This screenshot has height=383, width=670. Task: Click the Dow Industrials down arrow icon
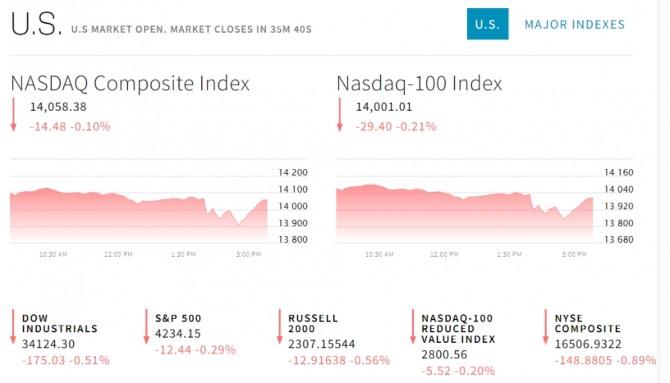tap(13, 327)
